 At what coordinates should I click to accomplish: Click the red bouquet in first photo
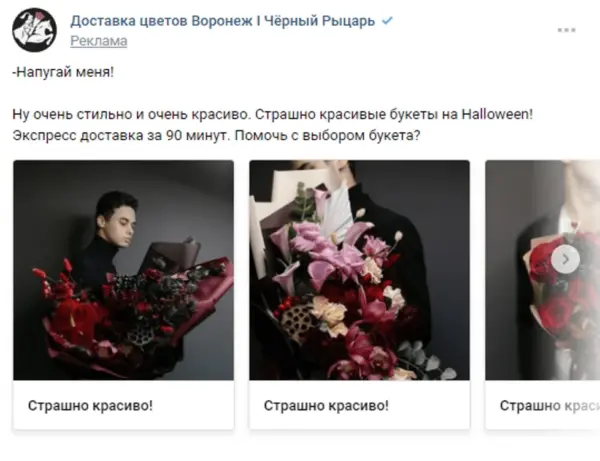(126, 310)
